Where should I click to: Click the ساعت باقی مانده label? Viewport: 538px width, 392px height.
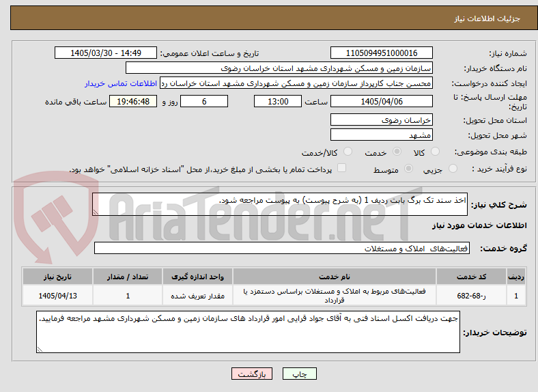[76, 102]
